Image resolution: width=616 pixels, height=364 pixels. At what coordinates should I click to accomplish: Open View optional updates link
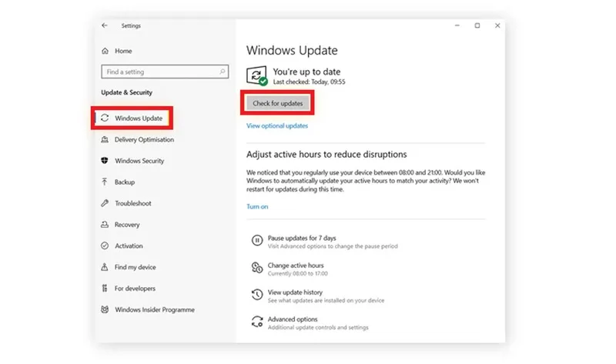(x=277, y=125)
